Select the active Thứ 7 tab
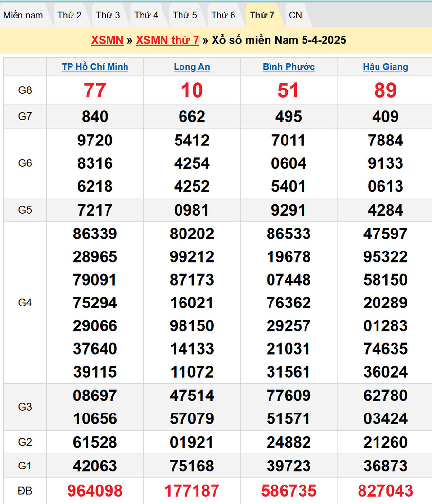The width and height of the screenshot is (432, 504). (262, 15)
